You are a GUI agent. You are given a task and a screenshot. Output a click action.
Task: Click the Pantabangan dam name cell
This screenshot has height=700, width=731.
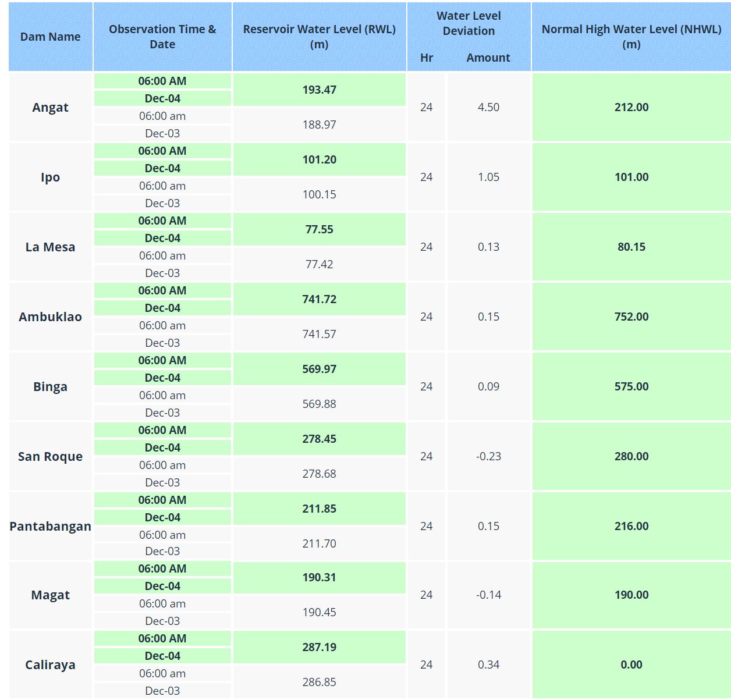pyautogui.click(x=50, y=526)
